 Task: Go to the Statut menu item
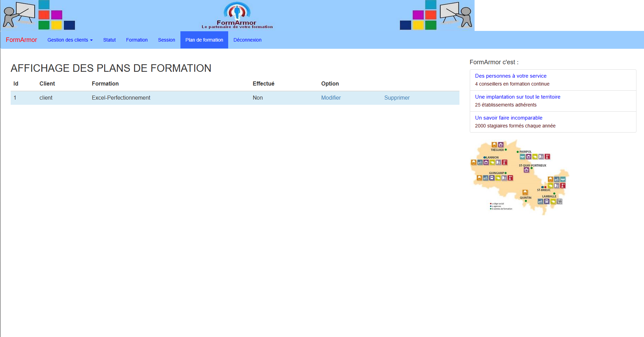(x=109, y=40)
